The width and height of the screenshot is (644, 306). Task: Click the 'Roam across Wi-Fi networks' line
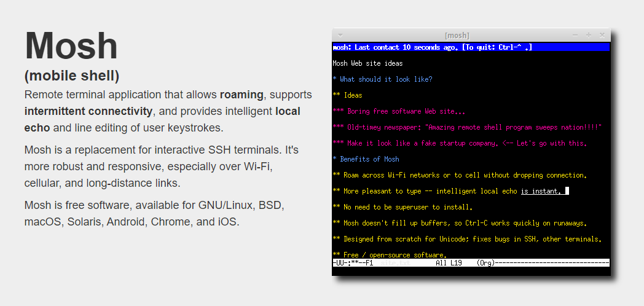coord(460,175)
